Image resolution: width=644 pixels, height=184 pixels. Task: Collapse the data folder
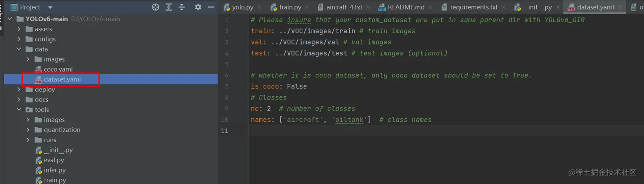19,49
